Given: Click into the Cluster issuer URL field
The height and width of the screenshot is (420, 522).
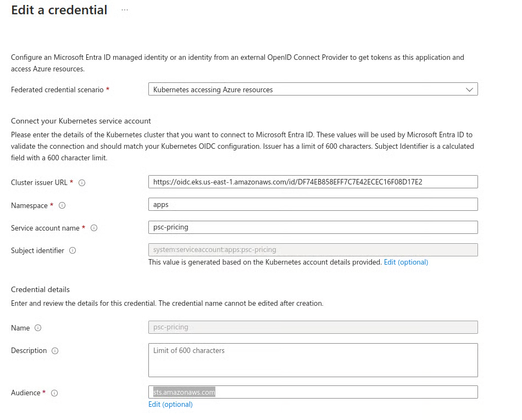Looking at the screenshot, I should coord(312,182).
